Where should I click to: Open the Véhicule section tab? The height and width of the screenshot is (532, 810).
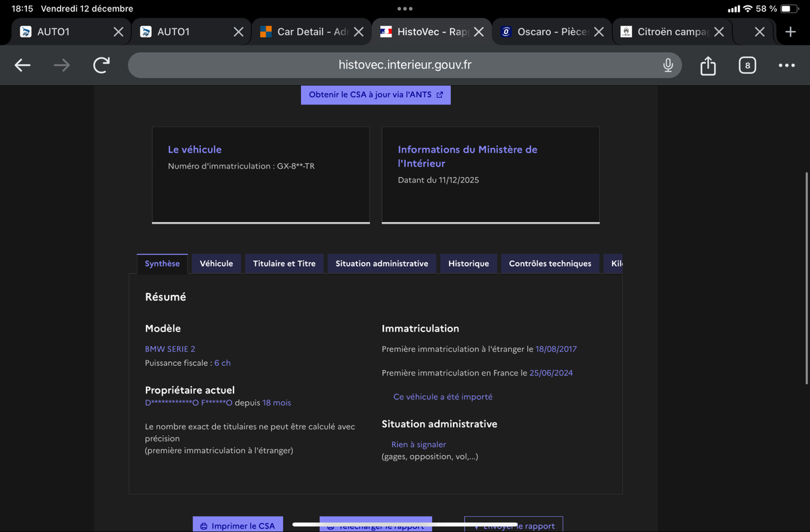pyautogui.click(x=216, y=263)
